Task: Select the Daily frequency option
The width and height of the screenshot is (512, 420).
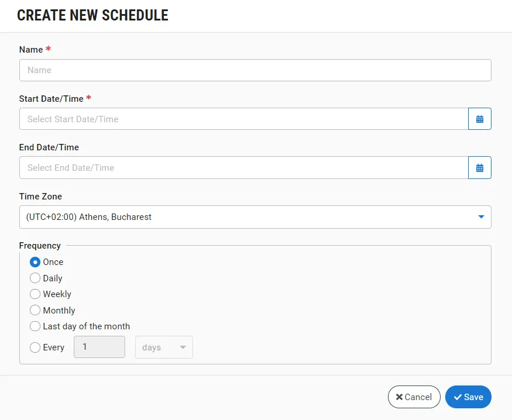Action: 35,278
